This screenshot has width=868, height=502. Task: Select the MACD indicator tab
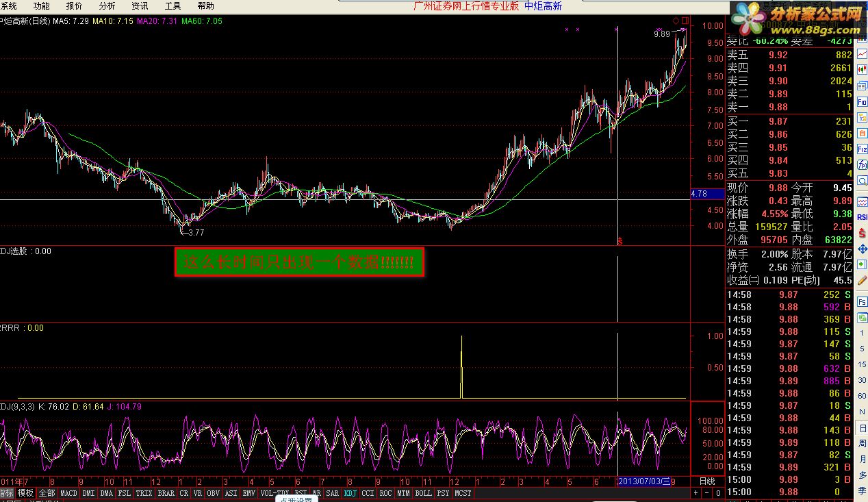click(68, 493)
